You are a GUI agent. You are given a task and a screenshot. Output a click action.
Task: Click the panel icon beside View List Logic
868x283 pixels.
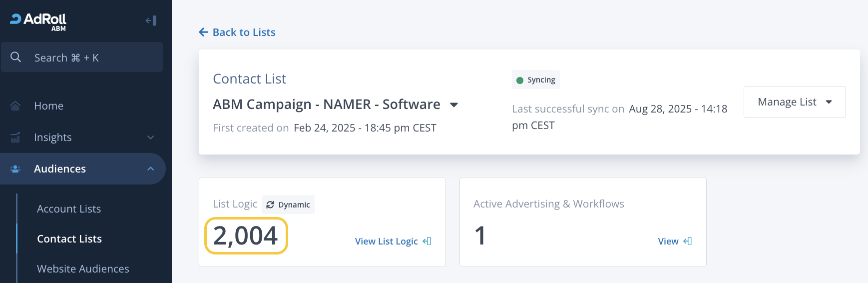[x=427, y=241]
